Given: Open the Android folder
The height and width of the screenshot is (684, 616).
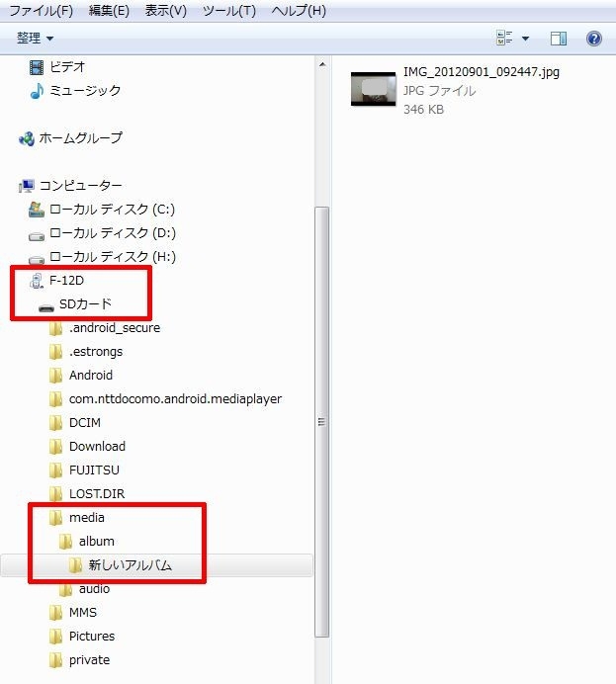Looking at the screenshot, I should (91, 376).
